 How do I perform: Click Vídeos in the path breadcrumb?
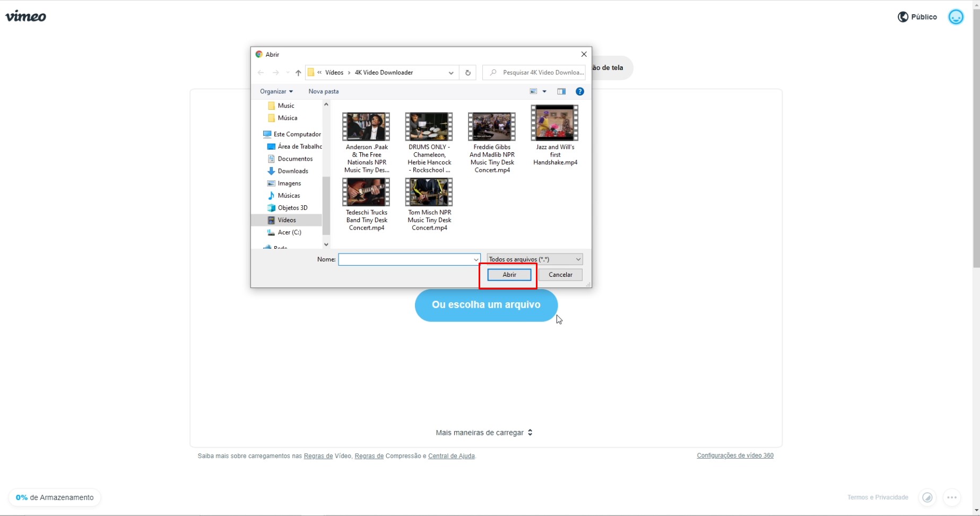(334, 73)
